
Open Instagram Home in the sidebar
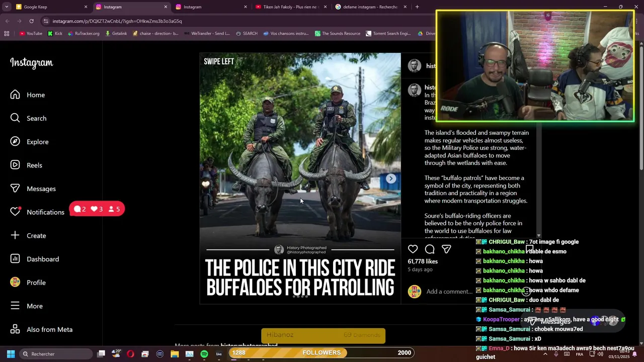click(x=28, y=95)
